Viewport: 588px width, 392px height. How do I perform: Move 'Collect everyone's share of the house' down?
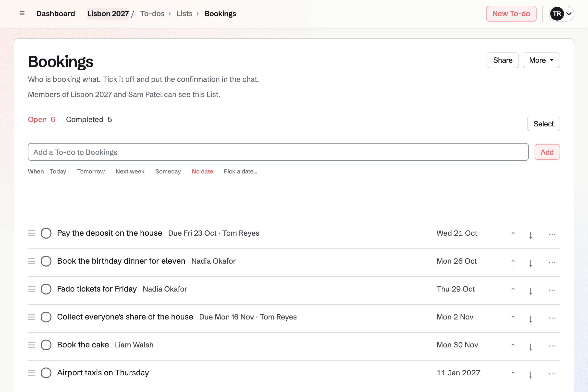point(530,318)
